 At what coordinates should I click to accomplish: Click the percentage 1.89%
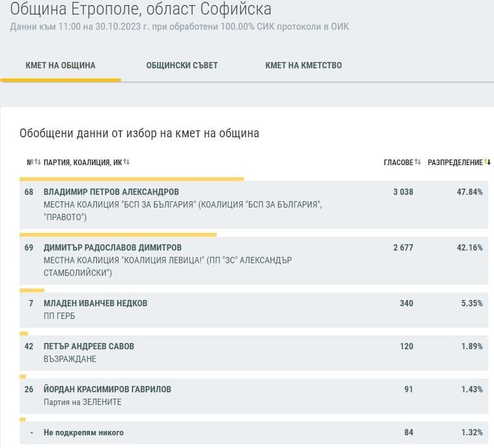click(x=472, y=346)
